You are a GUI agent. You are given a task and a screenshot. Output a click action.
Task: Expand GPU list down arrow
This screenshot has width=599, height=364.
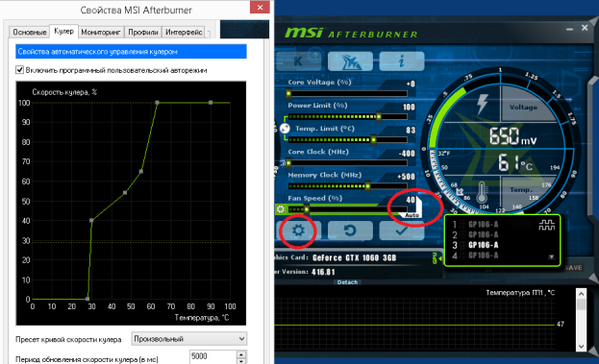click(551, 257)
